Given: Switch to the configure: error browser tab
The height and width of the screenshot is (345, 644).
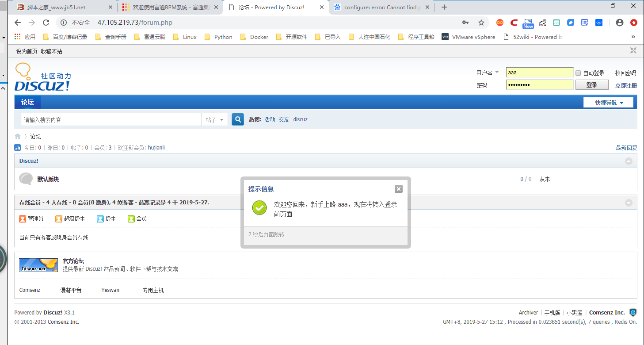Looking at the screenshot, I should click(x=382, y=8).
